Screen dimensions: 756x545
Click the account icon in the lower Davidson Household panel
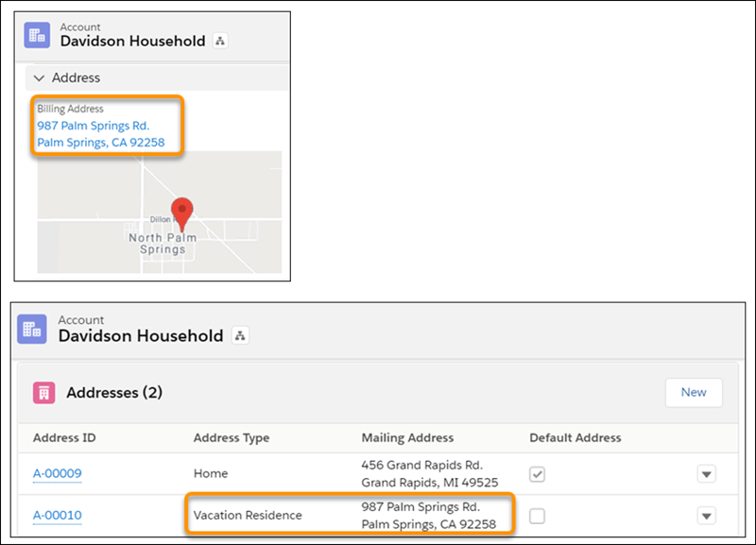32,329
